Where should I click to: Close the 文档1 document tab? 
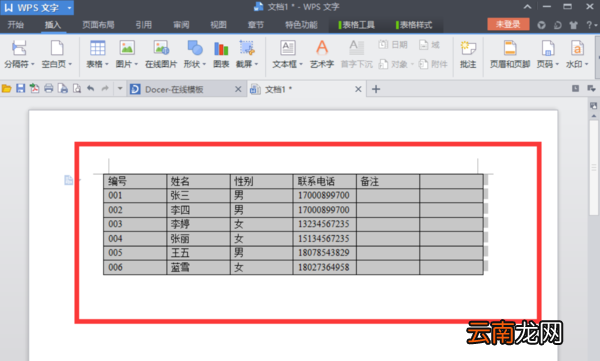(358, 89)
